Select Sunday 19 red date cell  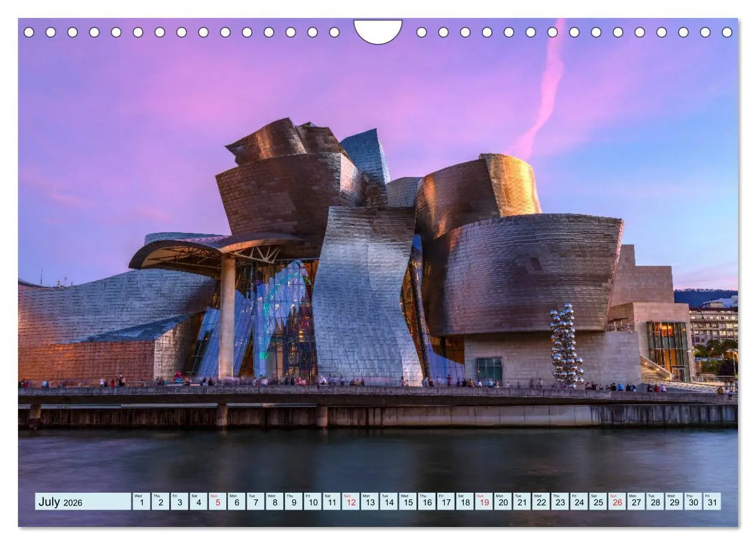click(x=484, y=501)
